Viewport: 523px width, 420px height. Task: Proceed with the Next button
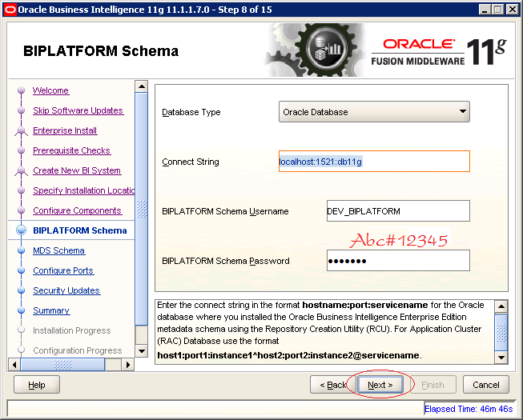(x=380, y=385)
